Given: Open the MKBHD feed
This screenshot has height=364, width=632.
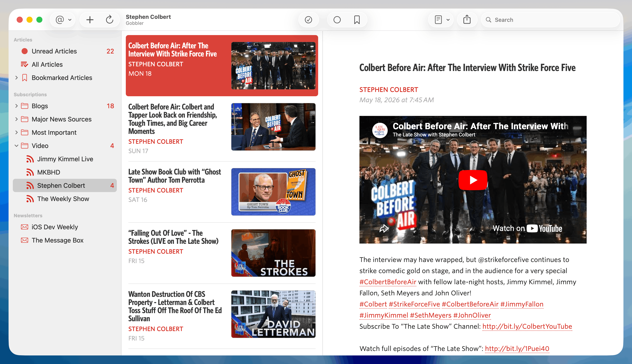Looking at the screenshot, I should (65, 172).
